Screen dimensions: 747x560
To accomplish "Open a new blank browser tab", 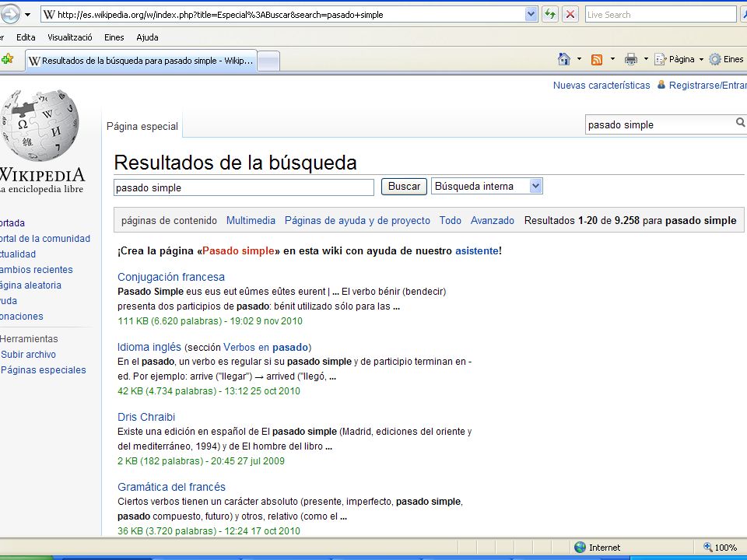I will 268,61.
